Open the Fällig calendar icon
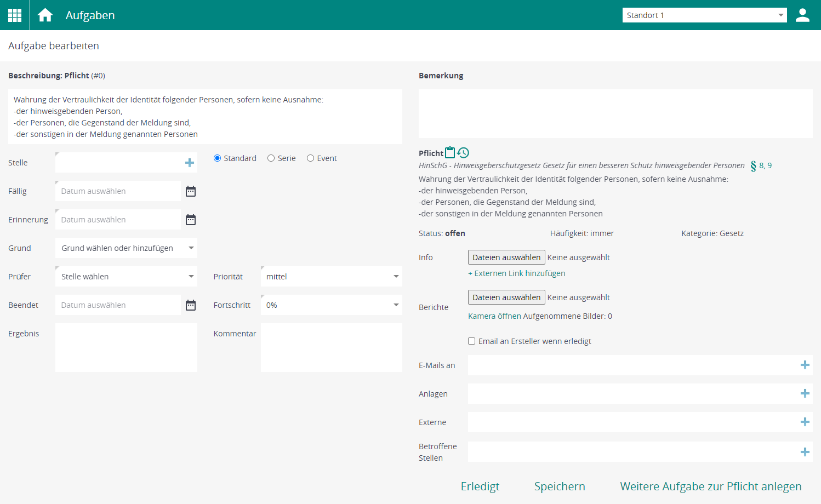This screenshot has height=504, width=821. pos(190,191)
